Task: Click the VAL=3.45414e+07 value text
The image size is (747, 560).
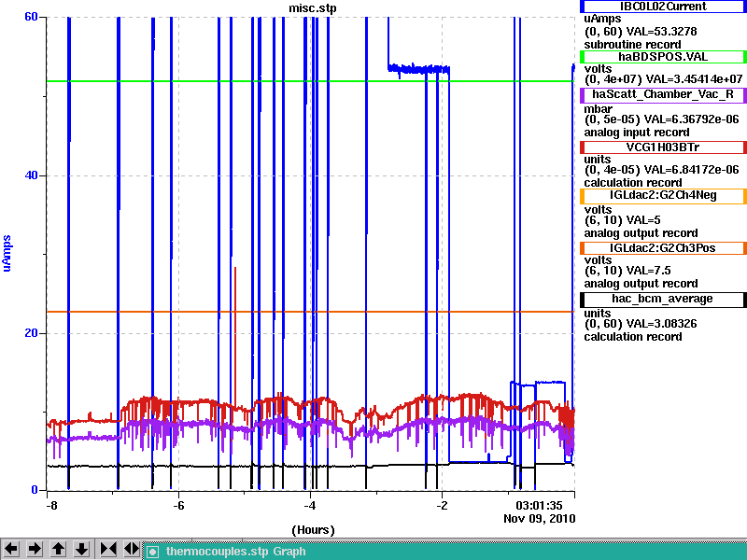Action: (692, 79)
